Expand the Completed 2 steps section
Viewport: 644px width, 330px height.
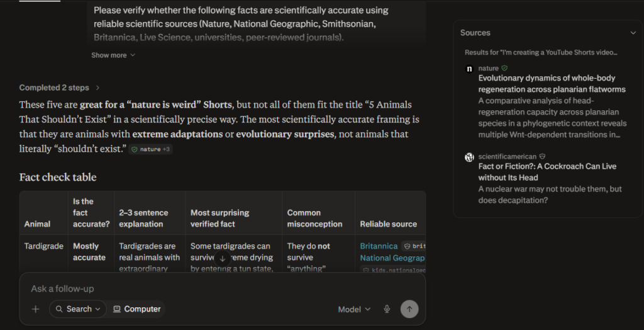tap(59, 88)
